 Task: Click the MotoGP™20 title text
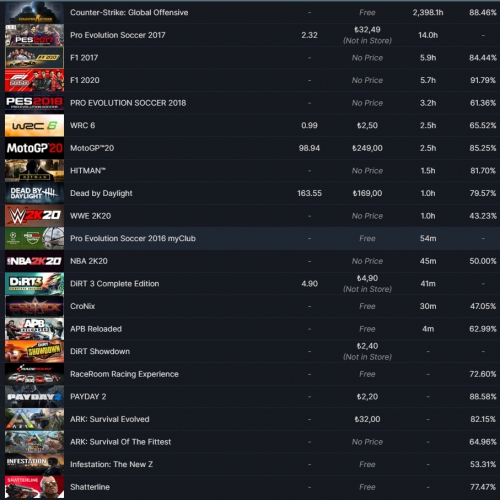[92, 148]
